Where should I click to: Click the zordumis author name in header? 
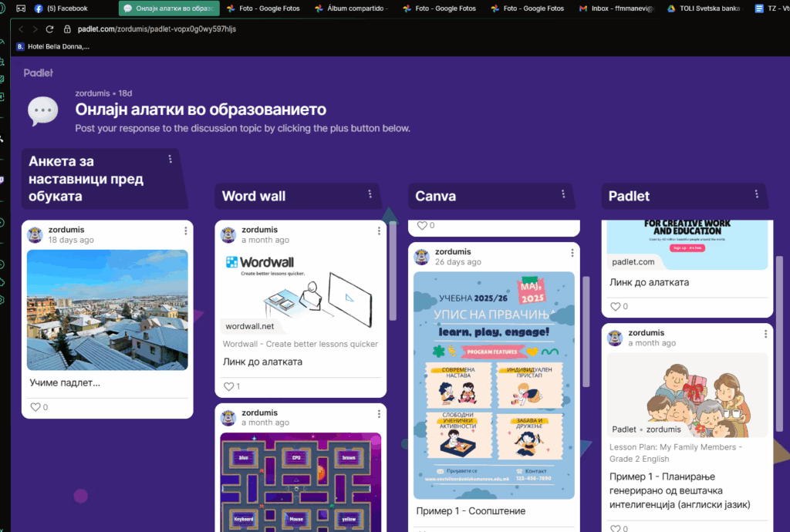tap(93, 93)
